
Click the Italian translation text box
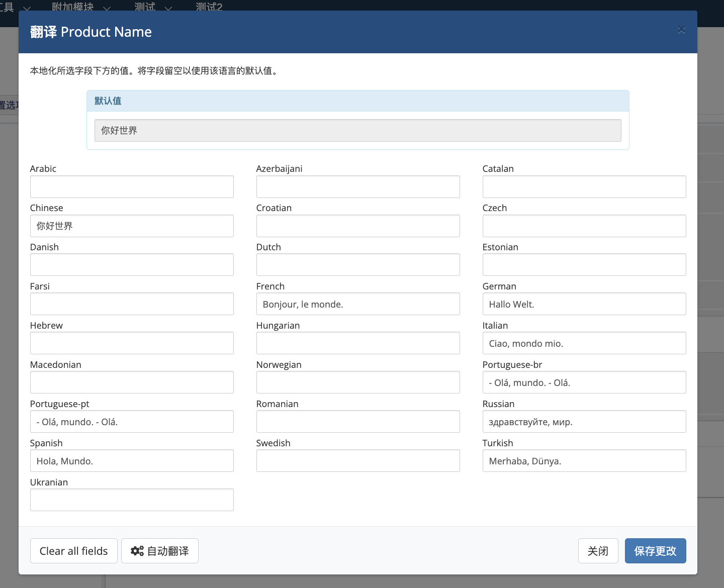584,343
